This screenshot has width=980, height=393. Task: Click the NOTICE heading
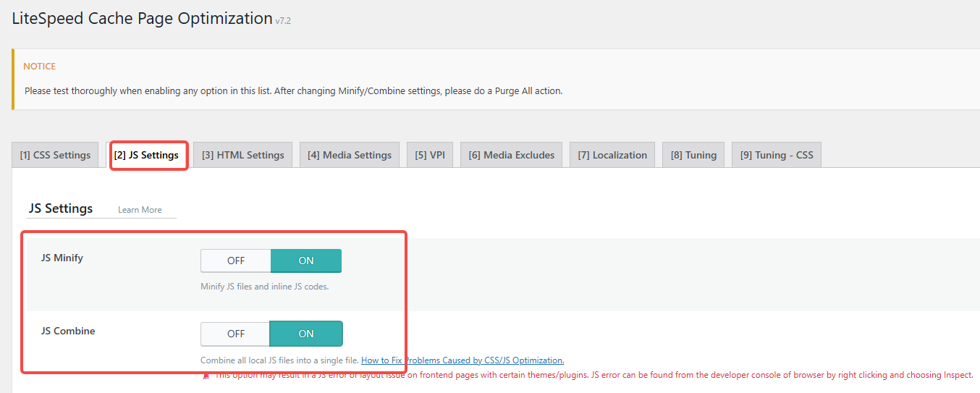click(40, 66)
